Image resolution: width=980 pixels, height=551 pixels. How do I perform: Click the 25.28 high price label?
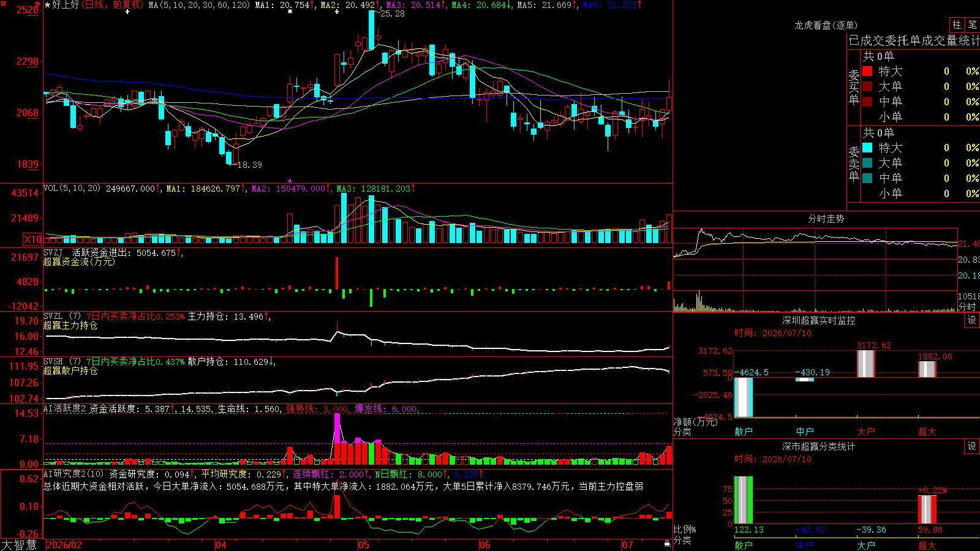click(x=393, y=13)
